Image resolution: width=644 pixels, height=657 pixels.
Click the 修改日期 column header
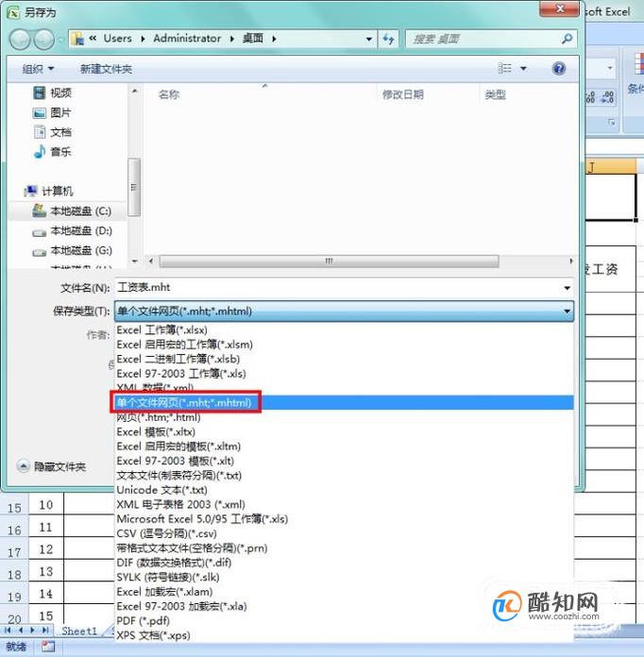[x=402, y=94]
